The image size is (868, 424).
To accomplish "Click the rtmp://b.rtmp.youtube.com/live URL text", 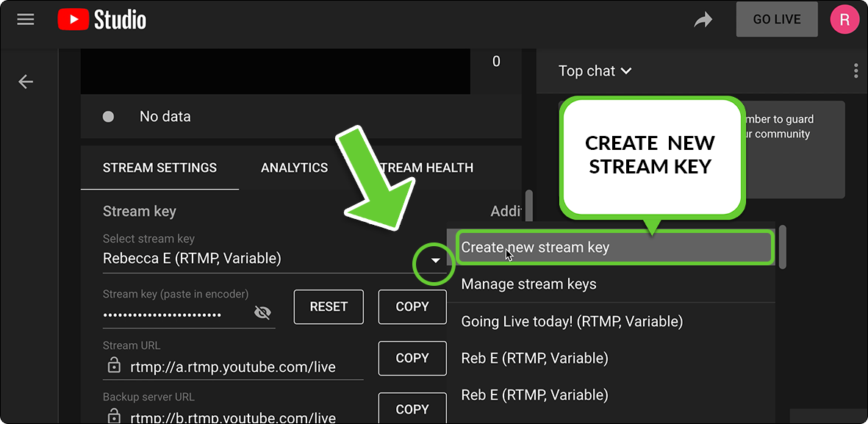I will 233,417.
